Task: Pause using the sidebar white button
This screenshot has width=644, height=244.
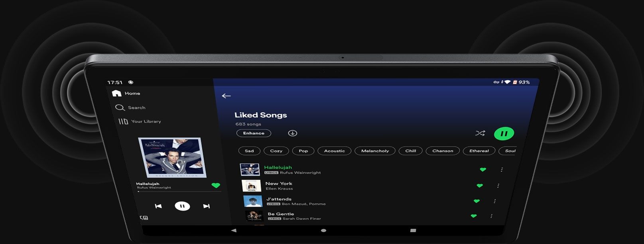Action: [x=182, y=206]
